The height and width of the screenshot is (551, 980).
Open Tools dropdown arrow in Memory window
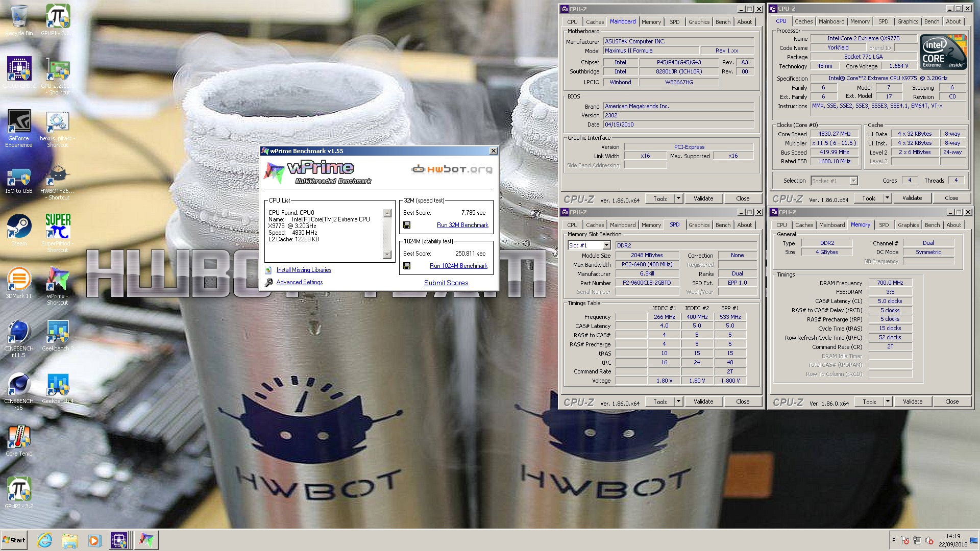(x=888, y=402)
